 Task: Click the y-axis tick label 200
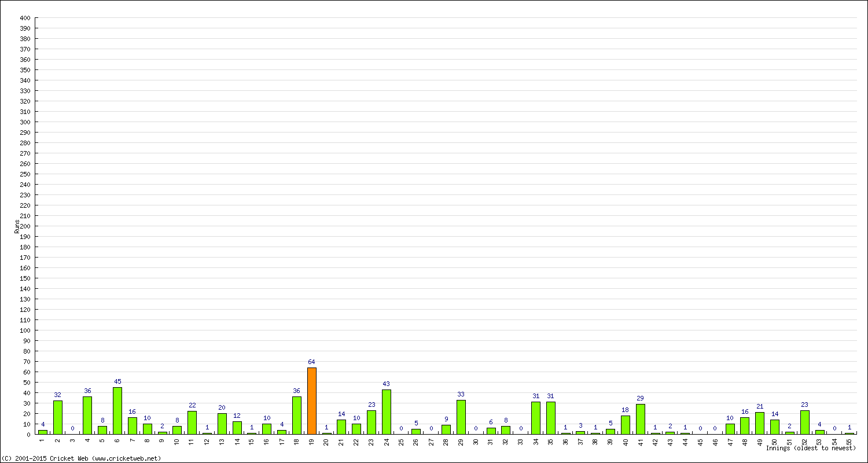coord(25,226)
